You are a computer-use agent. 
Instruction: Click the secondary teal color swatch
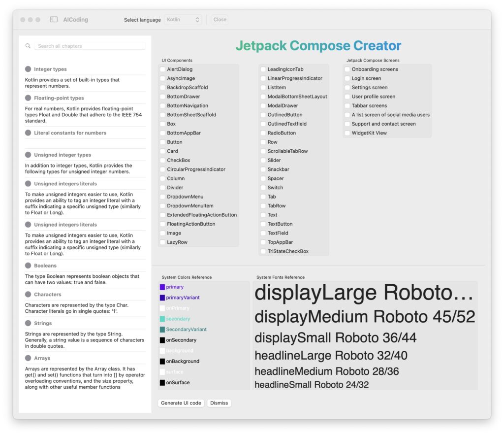[162, 319]
